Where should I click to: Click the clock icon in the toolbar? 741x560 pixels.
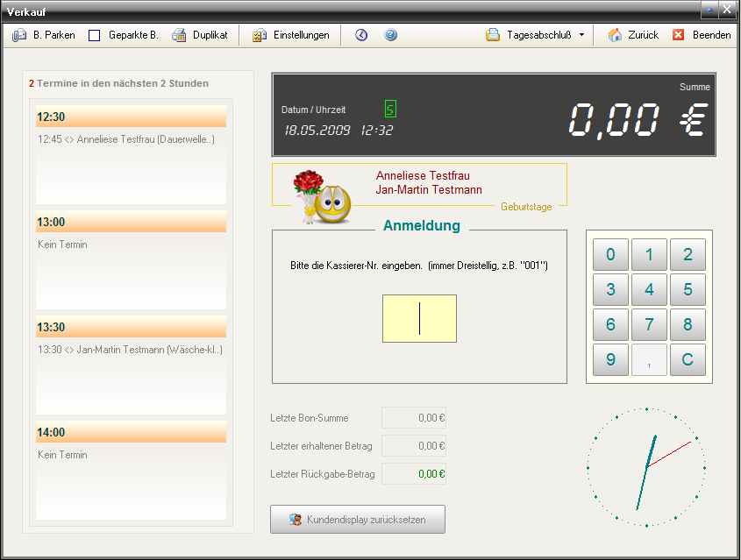(361, 35)
